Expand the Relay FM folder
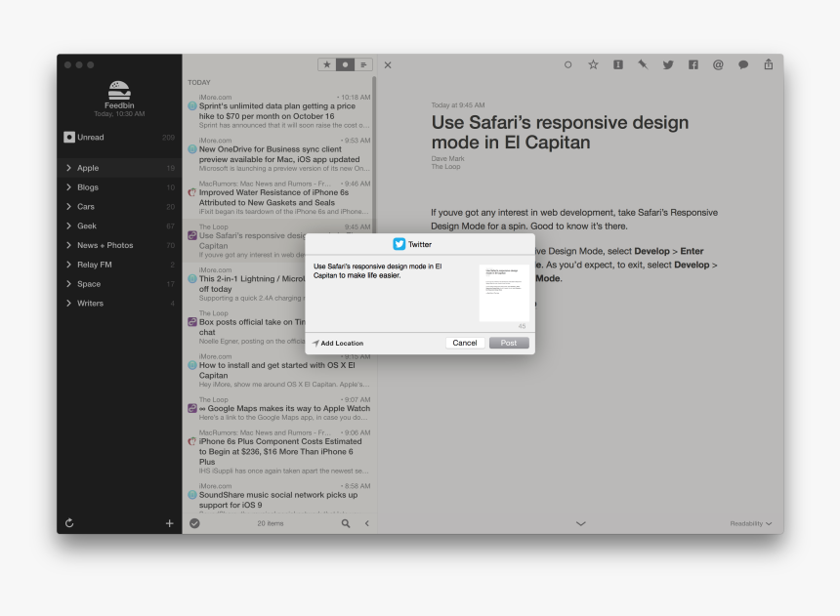Viewport: 840px width, 616px height. (68, 265)
